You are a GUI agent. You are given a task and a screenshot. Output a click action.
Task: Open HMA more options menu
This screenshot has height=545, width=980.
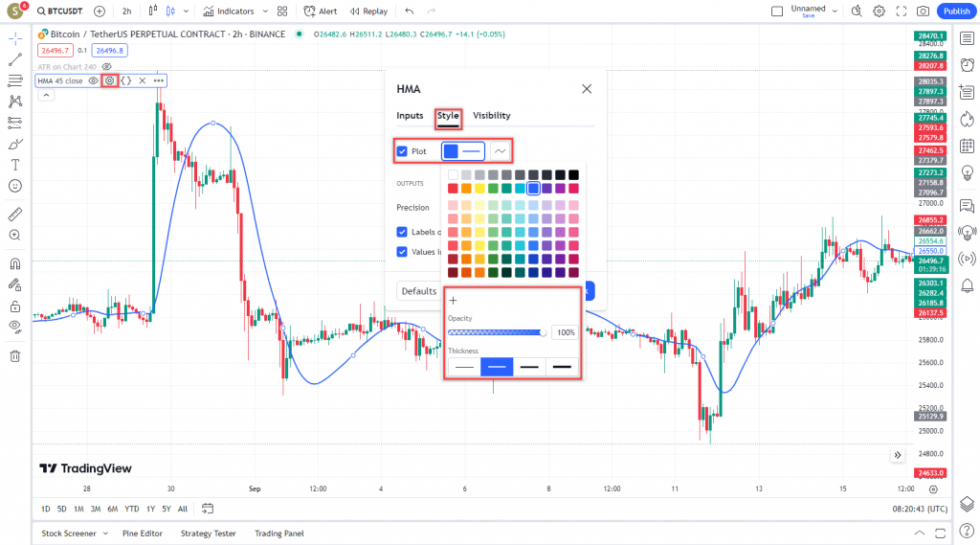point(159,80)
